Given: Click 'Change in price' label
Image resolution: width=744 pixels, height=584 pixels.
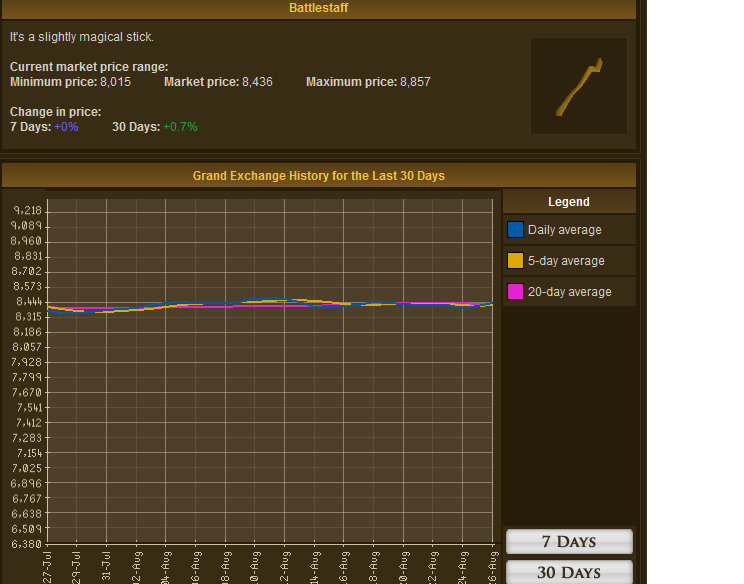Looking at the screenshot, I should 56,112.
